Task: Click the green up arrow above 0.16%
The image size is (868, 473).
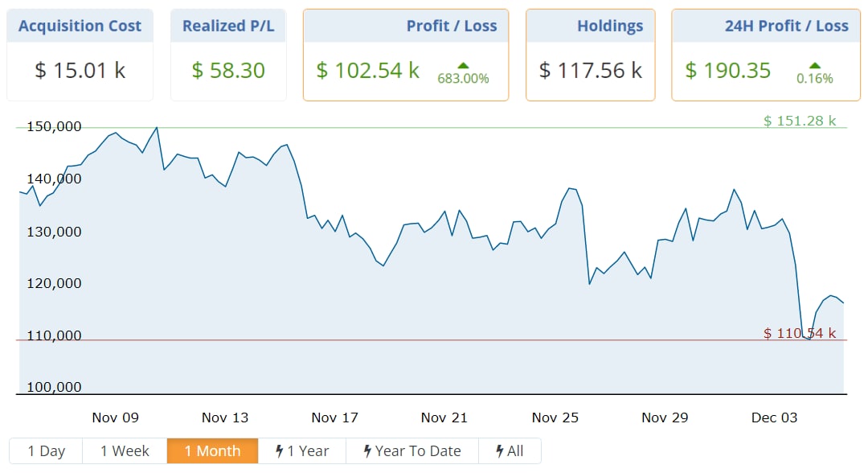Action: tap(814, 65)
